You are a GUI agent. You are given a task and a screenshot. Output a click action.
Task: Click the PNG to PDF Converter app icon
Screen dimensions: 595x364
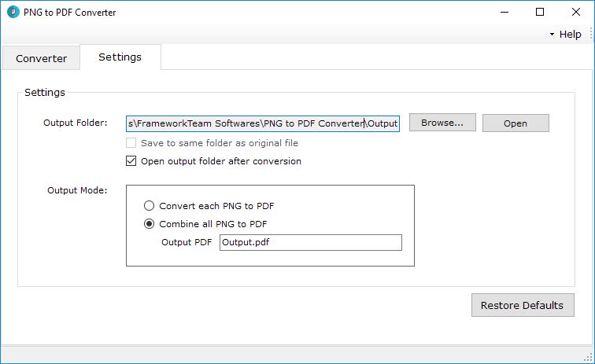[x=13, y=12]
